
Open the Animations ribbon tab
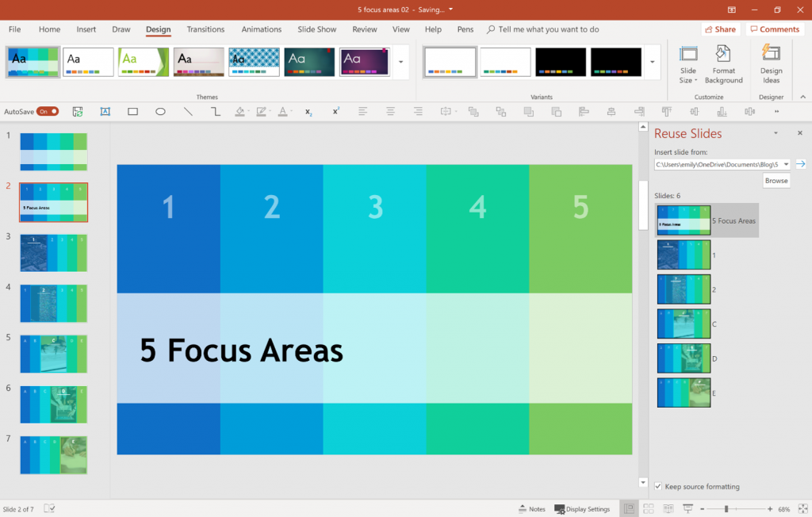[x=262, y=29]
